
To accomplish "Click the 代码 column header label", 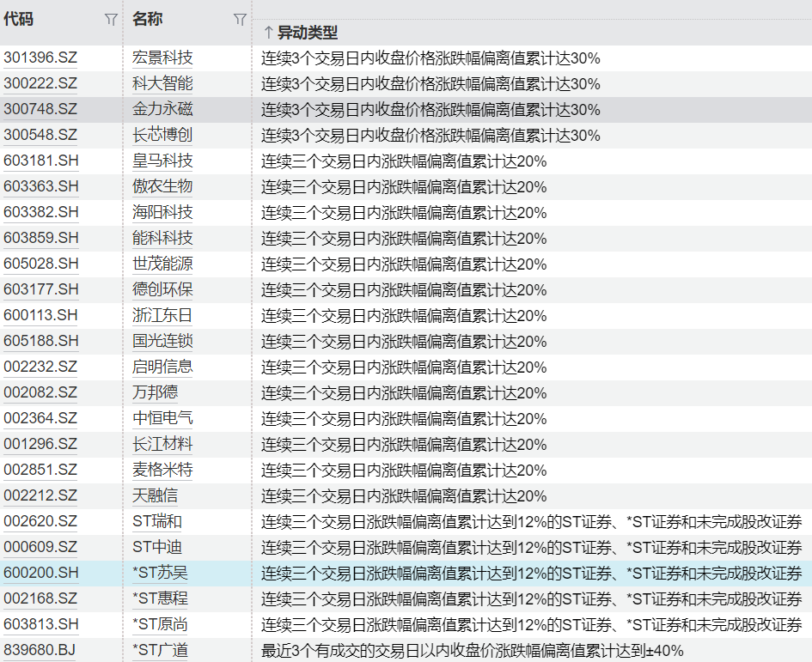I will coord(19,19).
